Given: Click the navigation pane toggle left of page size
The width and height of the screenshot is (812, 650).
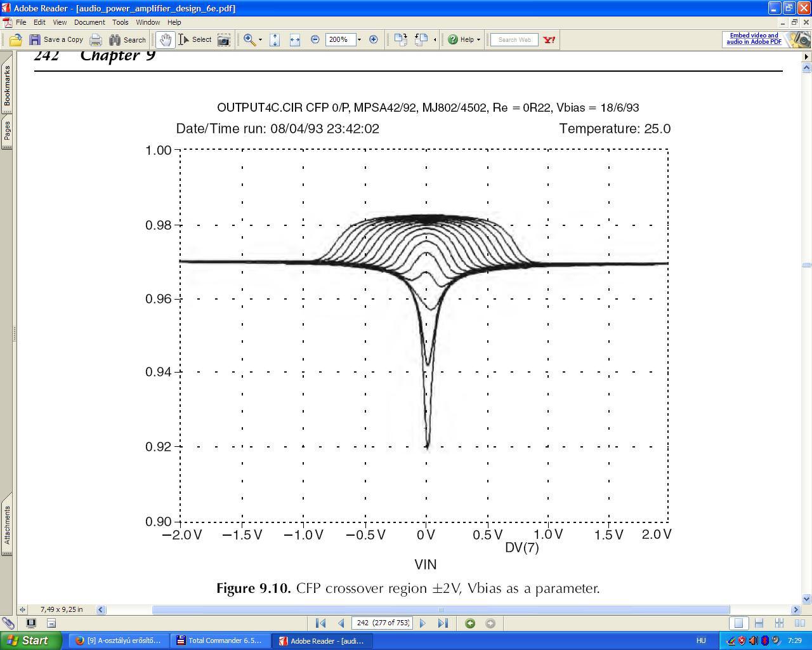Looking at the screenshot, I should coord(23,610).
